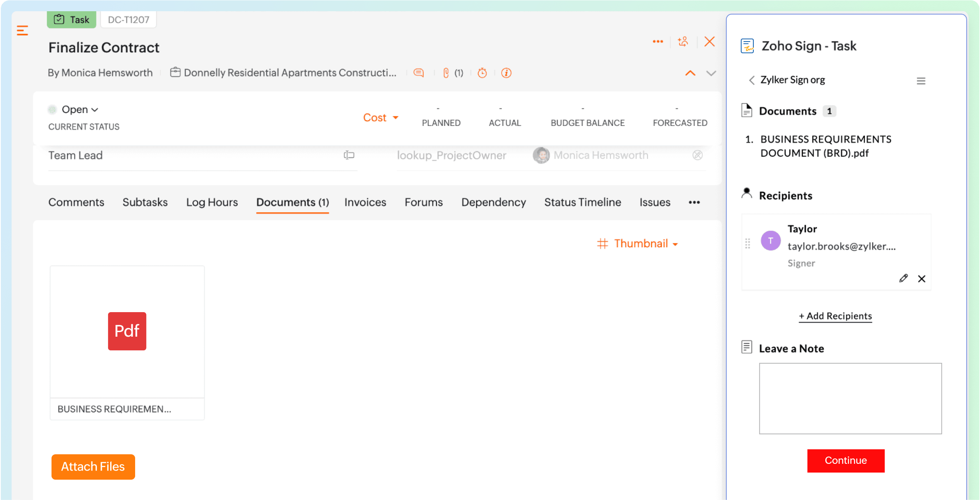Switch to the Subtasks tab
The image size is (980, 500).
point(145,202)
